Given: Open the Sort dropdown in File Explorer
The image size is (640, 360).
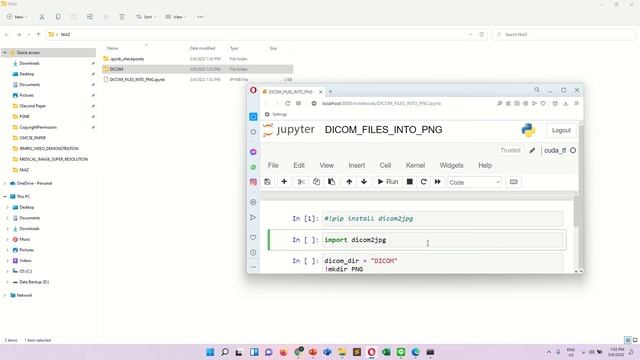Looking at the screenshot, I should coord(146,17).
